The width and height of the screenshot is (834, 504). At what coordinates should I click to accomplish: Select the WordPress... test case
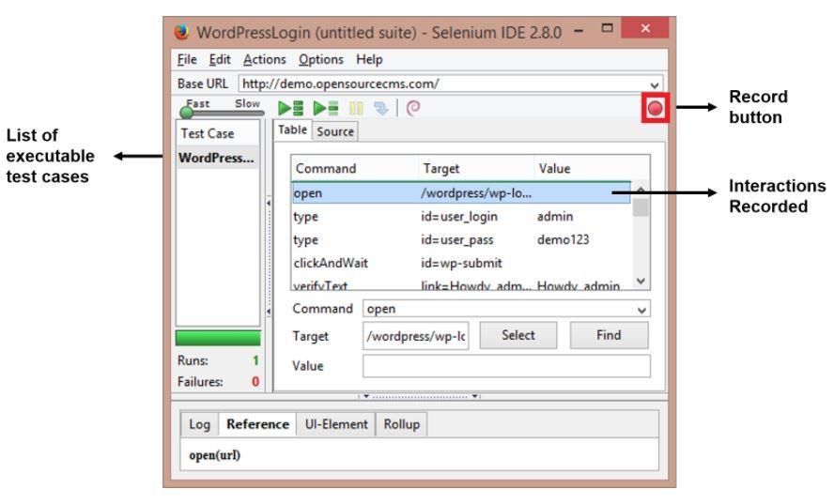click(218, 158)
